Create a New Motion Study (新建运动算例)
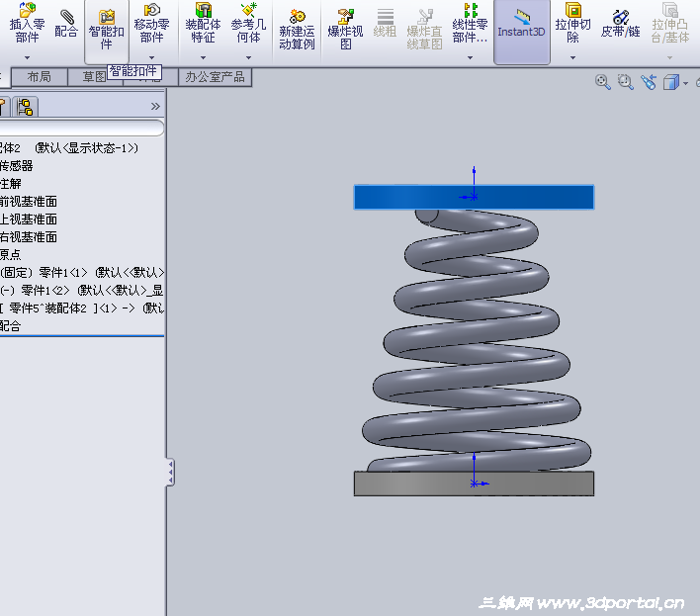Viewport: 700px width, 616px height. [x=297, y=30]
